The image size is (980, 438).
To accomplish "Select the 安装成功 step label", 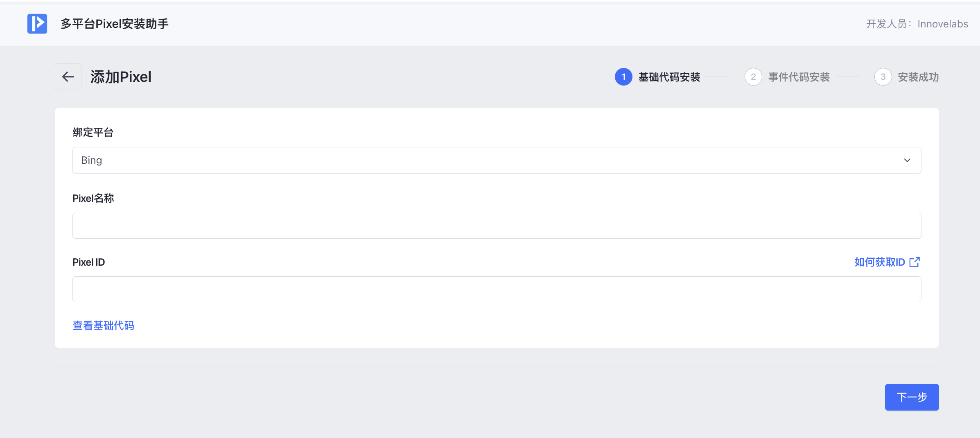I will 918,77.
